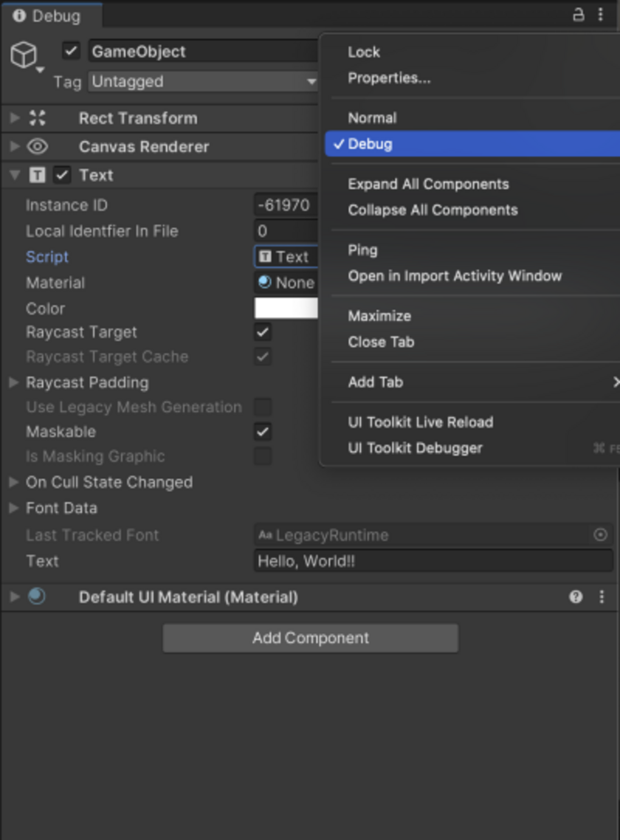
Task: Uncheck the Raycast Target checkbox
Action: [x=263, y=332]
